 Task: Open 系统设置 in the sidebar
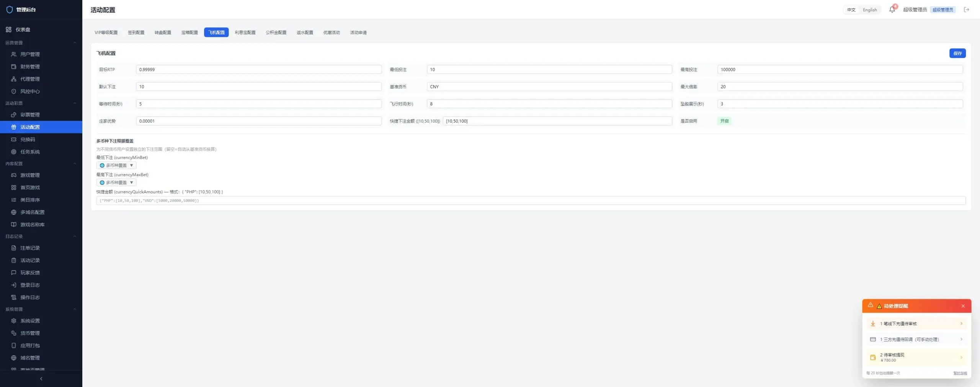tap(41, 321)
